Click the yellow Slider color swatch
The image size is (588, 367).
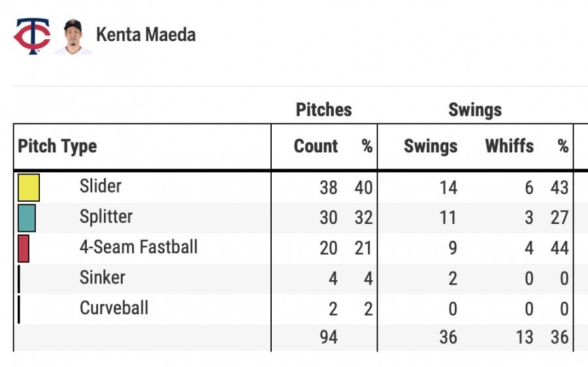tap(29, 187)
